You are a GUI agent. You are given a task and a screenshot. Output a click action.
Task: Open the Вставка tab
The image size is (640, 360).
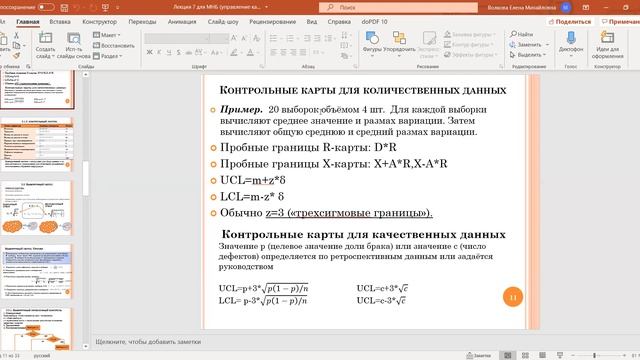[60, 22]
